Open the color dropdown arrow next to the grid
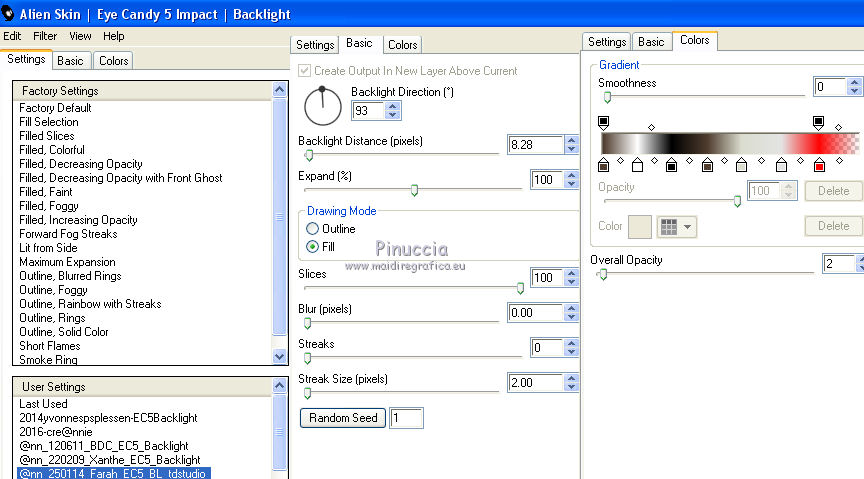864x479 pixels. click(687, 227)
